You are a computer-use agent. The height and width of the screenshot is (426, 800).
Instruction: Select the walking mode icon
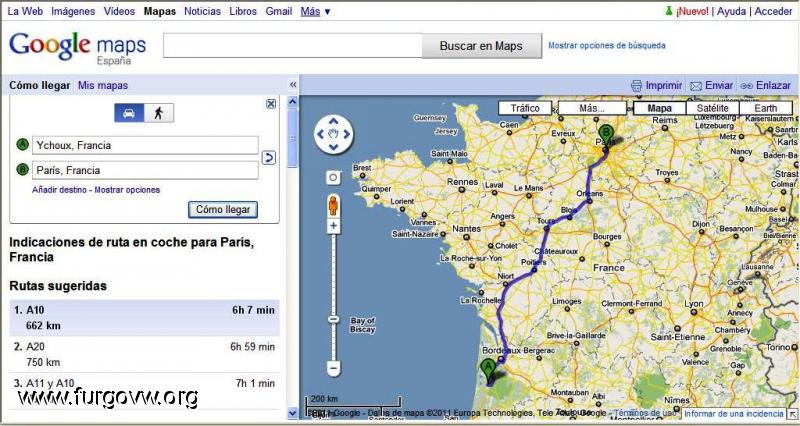coord(159,113)
